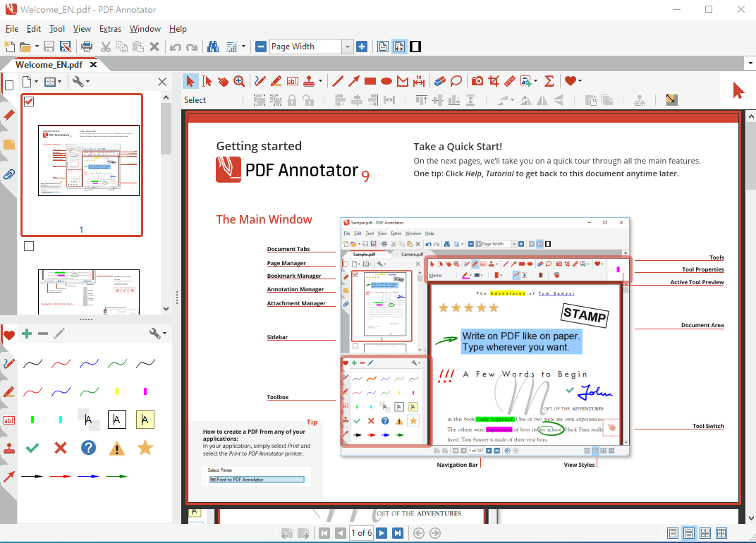
Task: Switch to the Welcome_EN.pdf document tab
Action: (49, 64)
